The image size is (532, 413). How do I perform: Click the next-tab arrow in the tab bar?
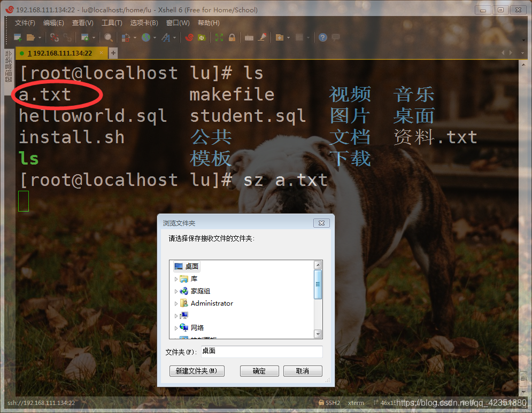point(511,52)
